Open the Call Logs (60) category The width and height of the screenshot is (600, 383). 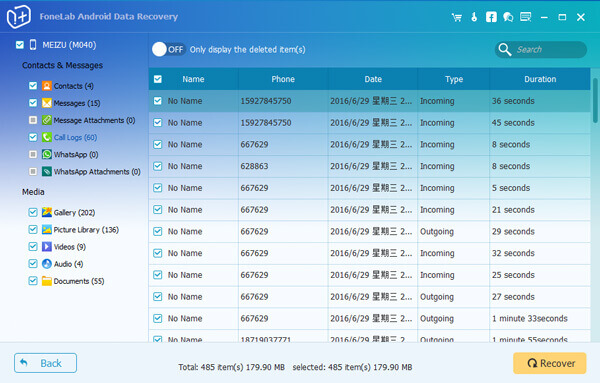[75, 137]
